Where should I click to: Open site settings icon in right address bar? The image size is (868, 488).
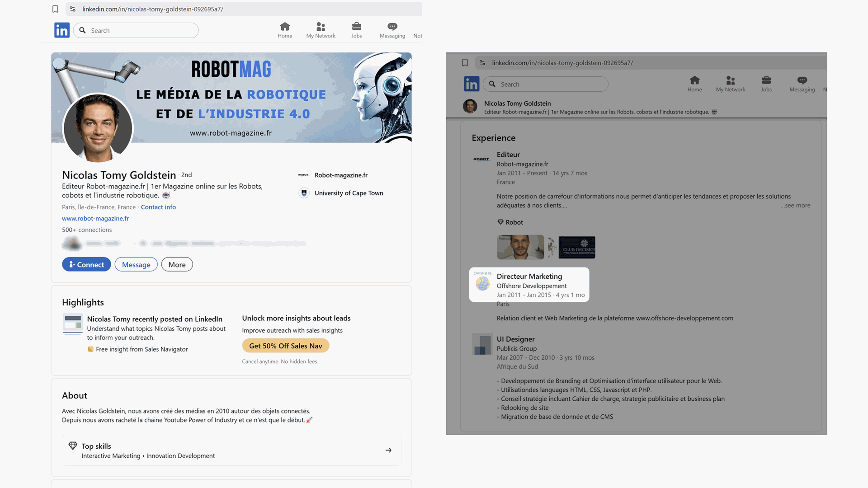tap(482, 63)
